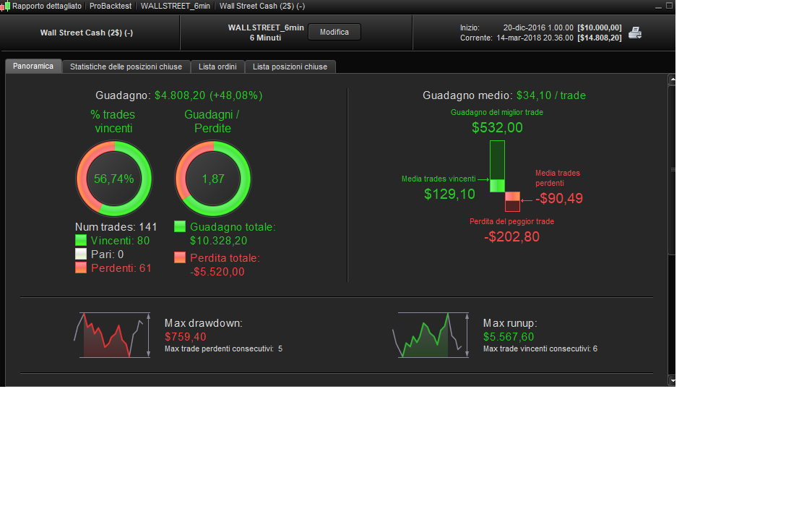This screenshot has height=522, width=812.
Task: Click Max trade vincenti consecutivi: 6
Action: (x=540, y=349)
